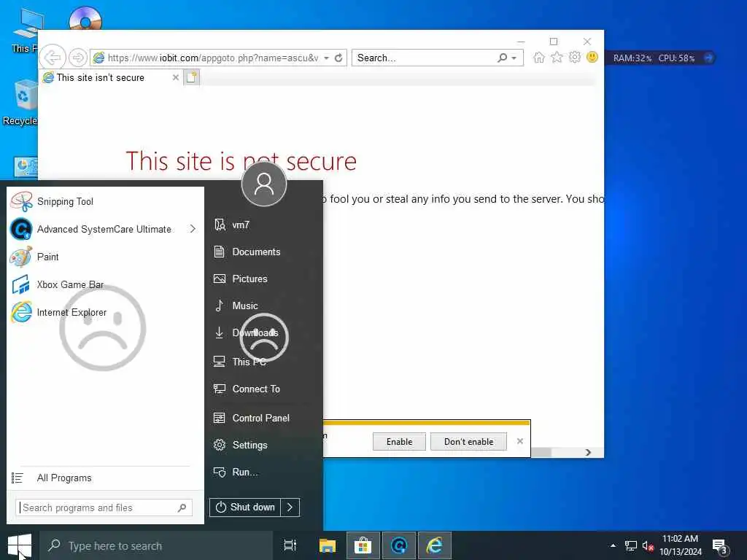Screen dimensions: 747x560
Task: Open Xbox Game Bar from the start menu
Action: click(105, 285)
